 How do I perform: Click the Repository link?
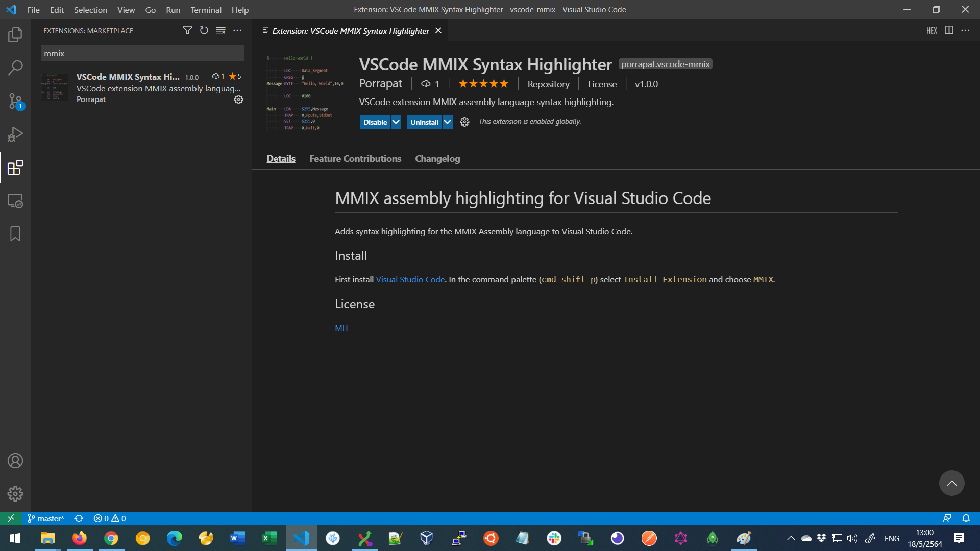coord(548,84)
